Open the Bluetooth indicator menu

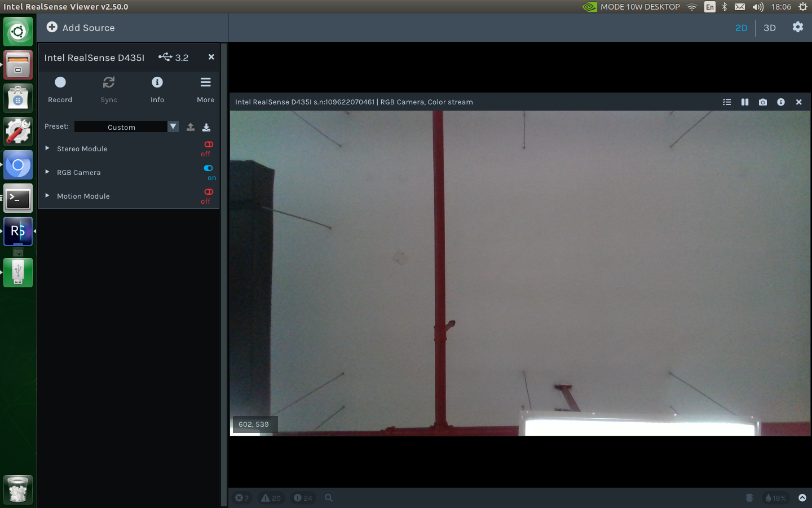point(725,7)
